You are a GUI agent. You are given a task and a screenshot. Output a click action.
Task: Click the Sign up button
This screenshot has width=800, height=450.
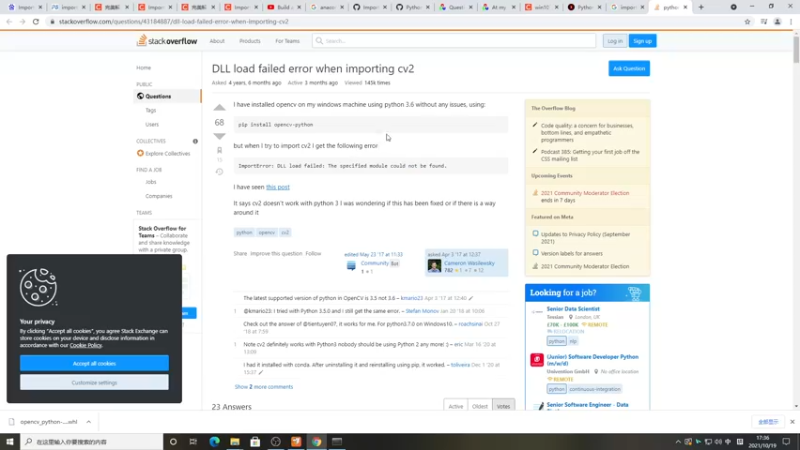click(x=642, y=41)
